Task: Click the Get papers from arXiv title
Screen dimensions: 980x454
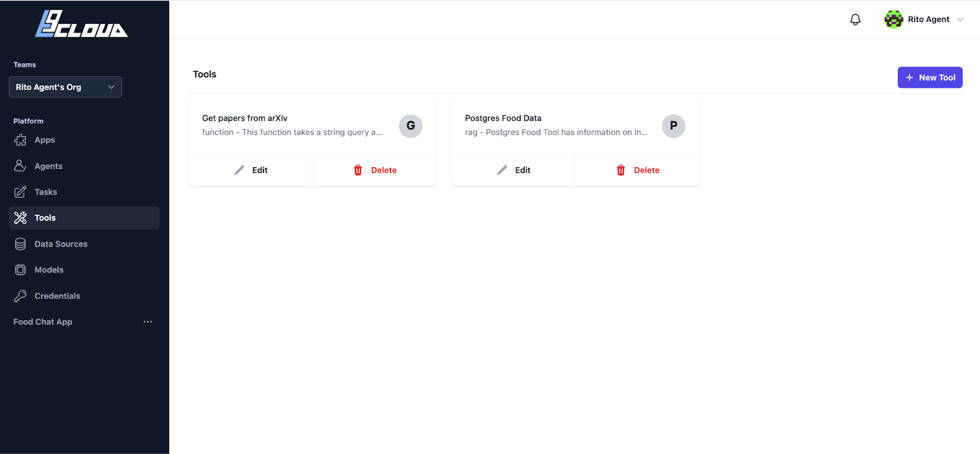Action: click(x=244, y=118)
